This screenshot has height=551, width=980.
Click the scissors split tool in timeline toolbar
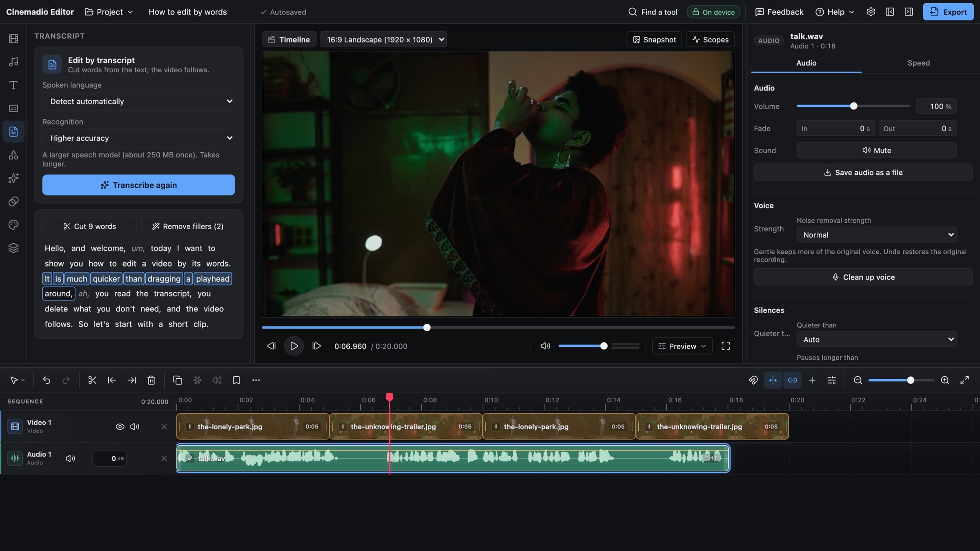[92, 380]
